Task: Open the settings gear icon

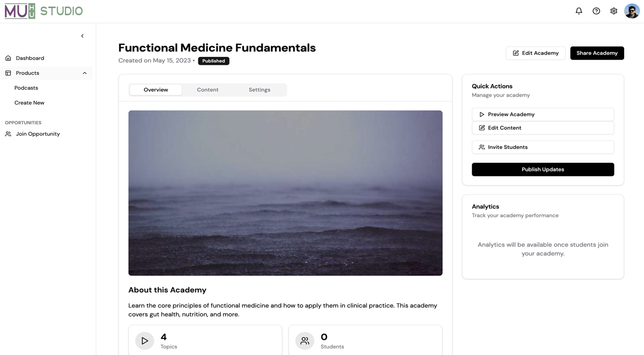Action: (614, 11)
